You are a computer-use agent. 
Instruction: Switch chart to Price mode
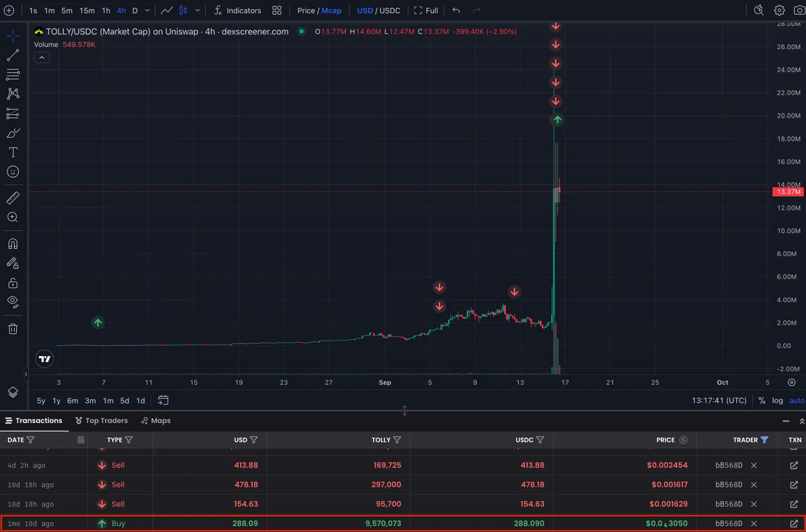tap(306, 10)
